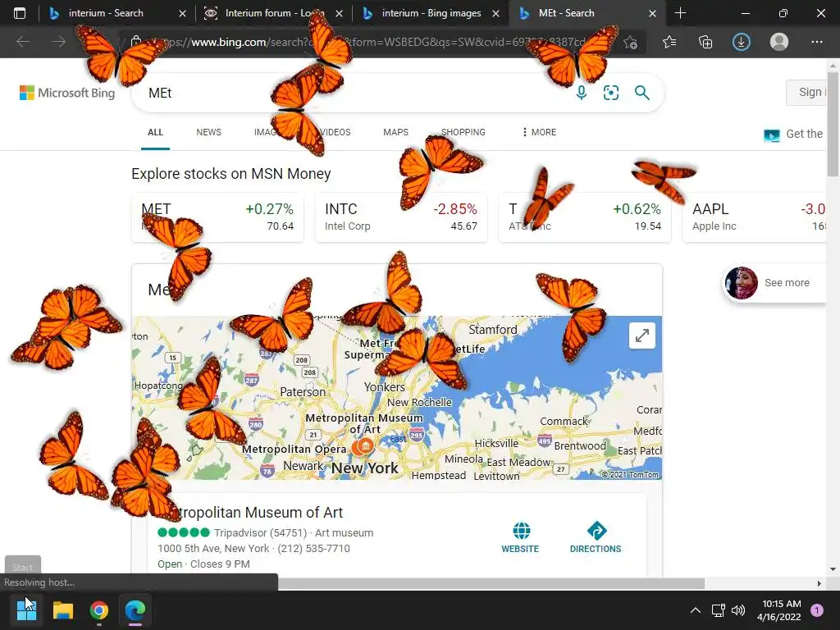Screen dimensions: 840x630
Task: Click 'Metropolitan Museum of Art' map label
Action: pos(363,423)
